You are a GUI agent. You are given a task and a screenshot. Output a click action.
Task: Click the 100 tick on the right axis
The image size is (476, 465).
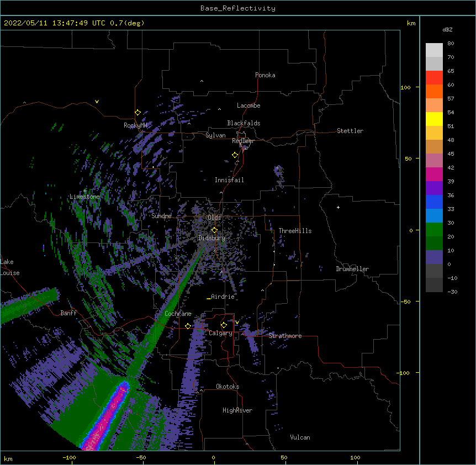(405, 87)
